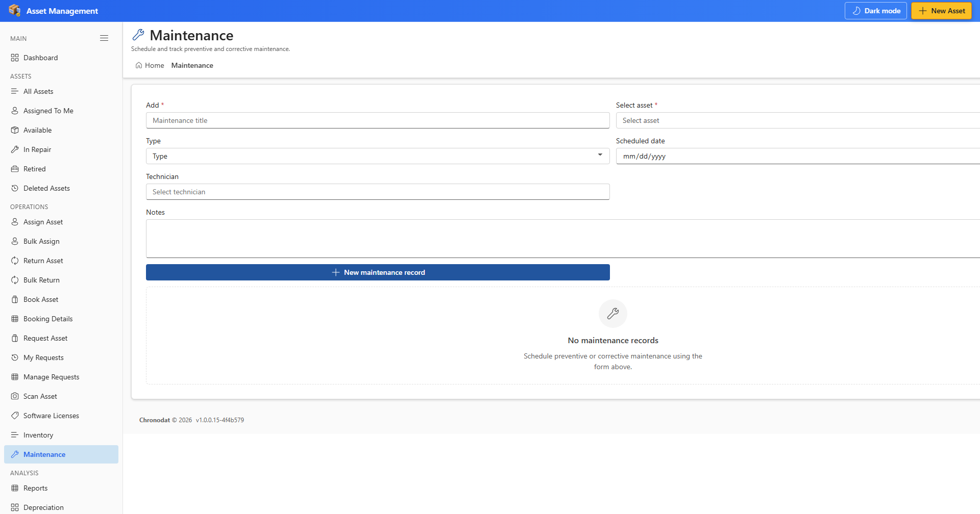Screen dimensions: 980x514
Task: Collapse sidebar with the hamburger menu icon
Action: 104,38
